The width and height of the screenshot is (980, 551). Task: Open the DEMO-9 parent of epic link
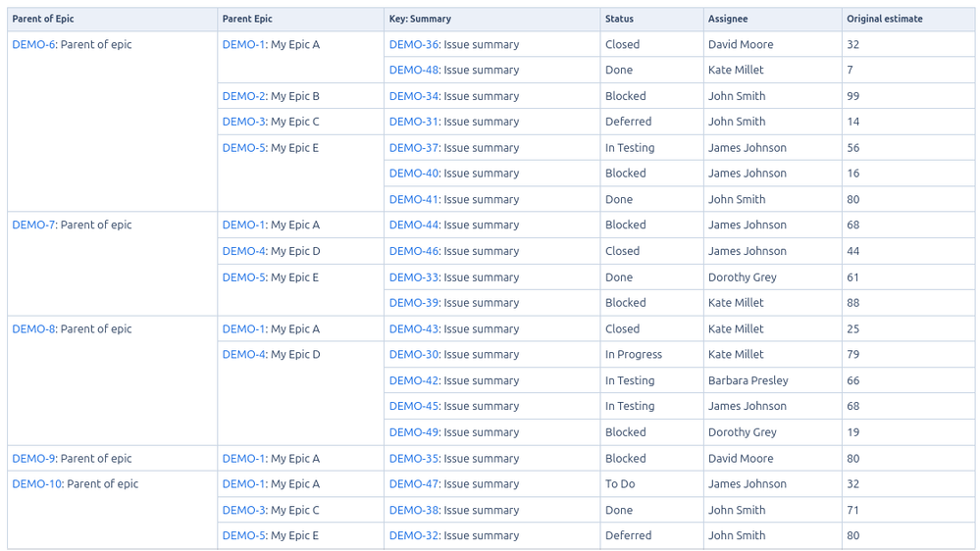tap(34, 458)
